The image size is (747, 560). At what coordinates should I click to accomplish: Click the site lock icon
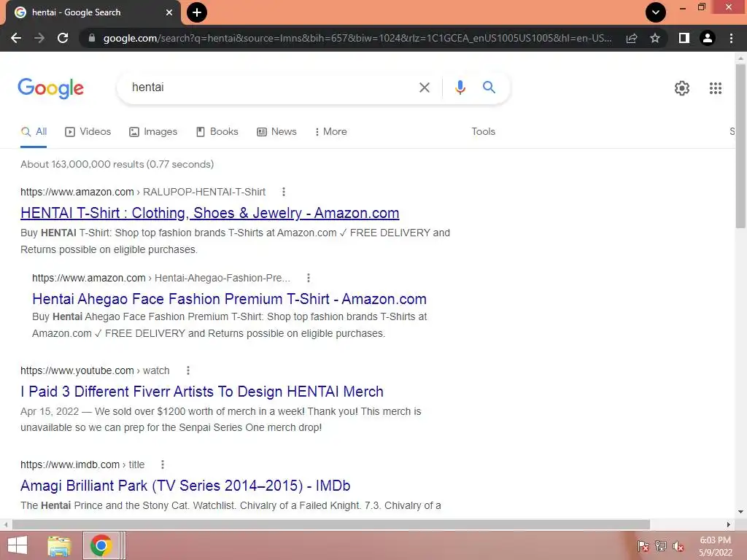pyautogui.click(x=91, y=38)
